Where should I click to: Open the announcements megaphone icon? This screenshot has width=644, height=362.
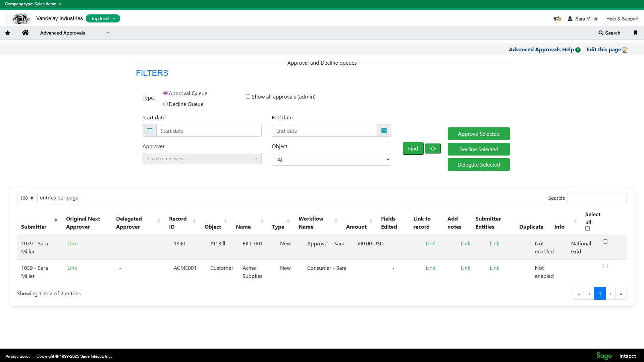557,19
